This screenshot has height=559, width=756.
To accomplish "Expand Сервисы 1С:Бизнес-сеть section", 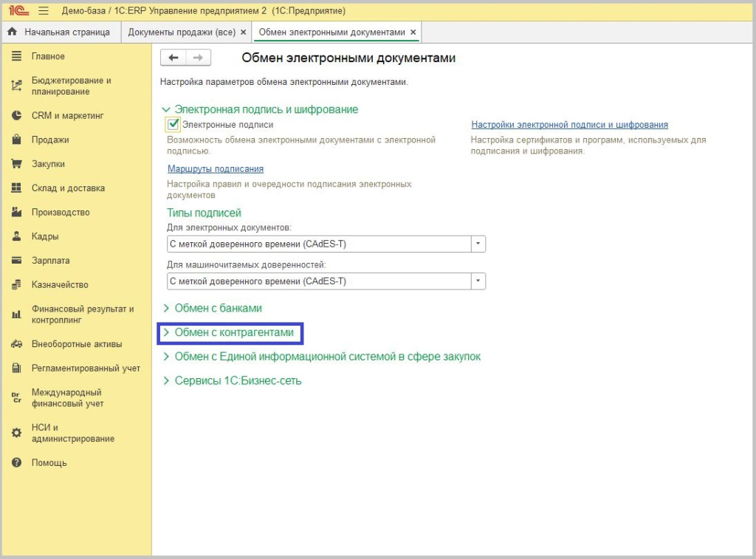I will [x=237, y=381].
